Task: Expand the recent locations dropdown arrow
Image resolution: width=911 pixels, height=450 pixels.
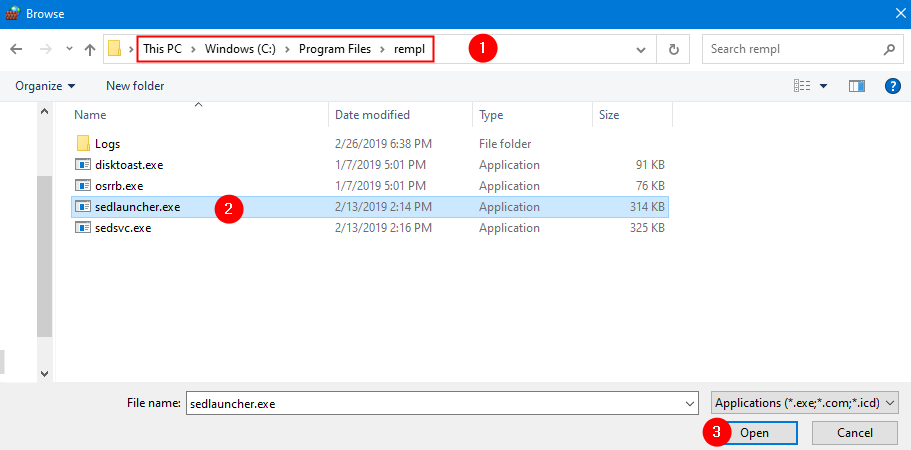Action: [x=68, y=49]
